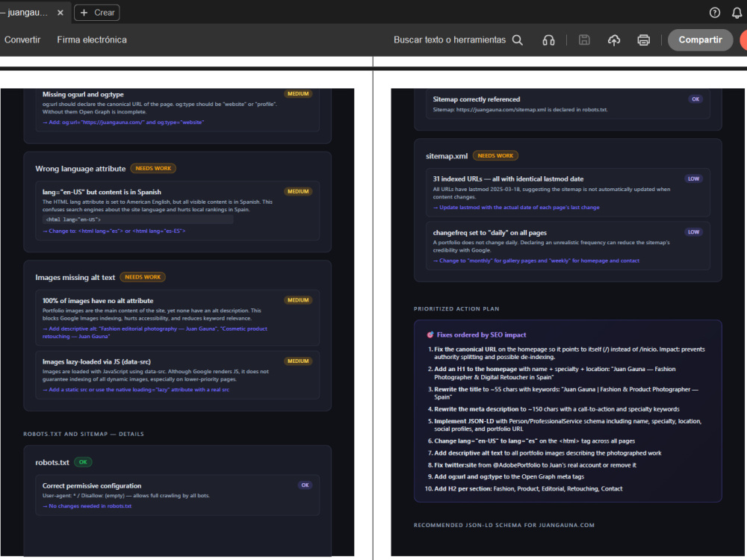The image size is (747, 560).
Task: Click 'lang="en-US" but content is in Spanish'
Action: pos(102,193)
